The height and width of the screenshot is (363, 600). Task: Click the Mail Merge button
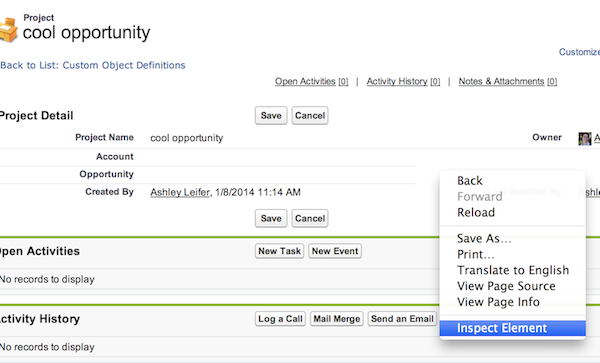click(x=337, y=319)
